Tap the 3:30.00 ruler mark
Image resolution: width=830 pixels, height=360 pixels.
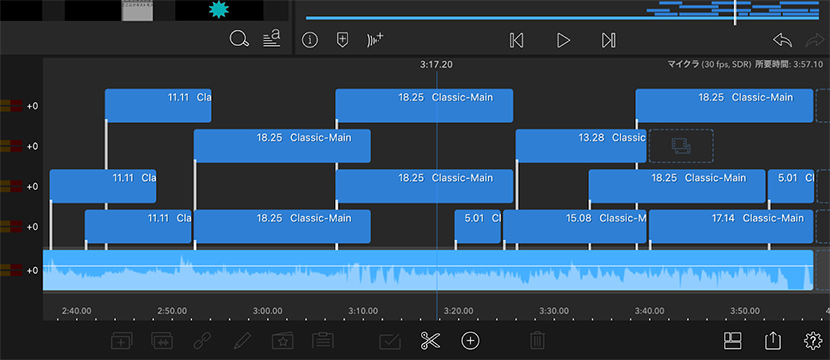click(554, 311)
